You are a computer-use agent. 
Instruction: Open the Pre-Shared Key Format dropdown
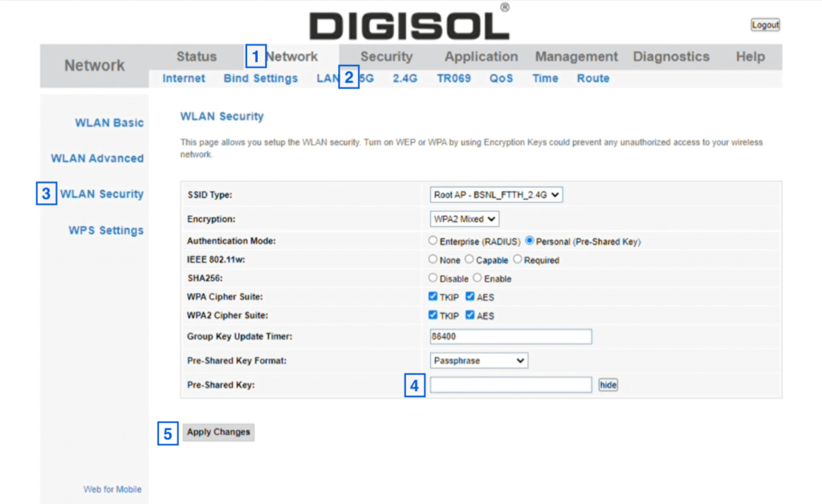[x=478, y=360]
